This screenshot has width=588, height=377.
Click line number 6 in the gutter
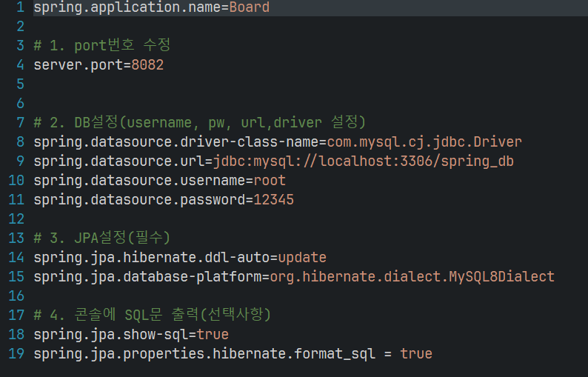(21, 103)
